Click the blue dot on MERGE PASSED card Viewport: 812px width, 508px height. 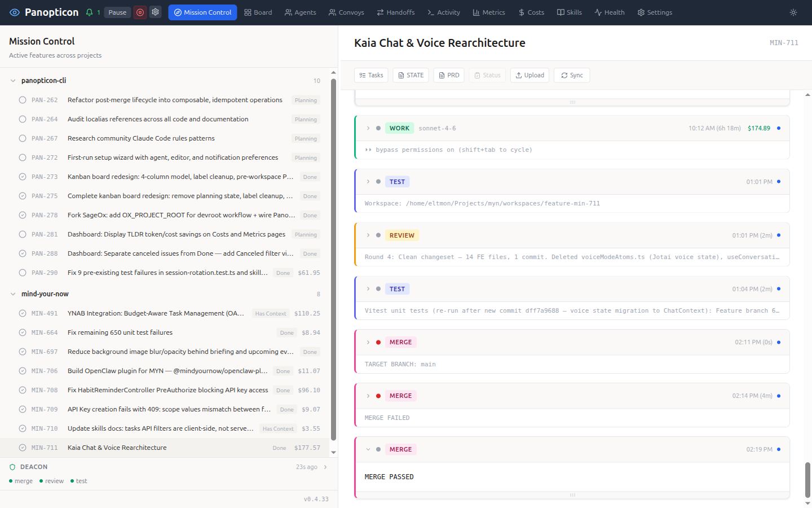pyautogui.click(x=779, y=449)
